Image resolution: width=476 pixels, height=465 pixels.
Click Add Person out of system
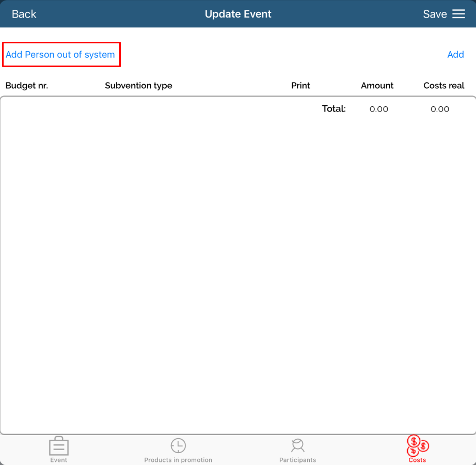tap(60, 54)
